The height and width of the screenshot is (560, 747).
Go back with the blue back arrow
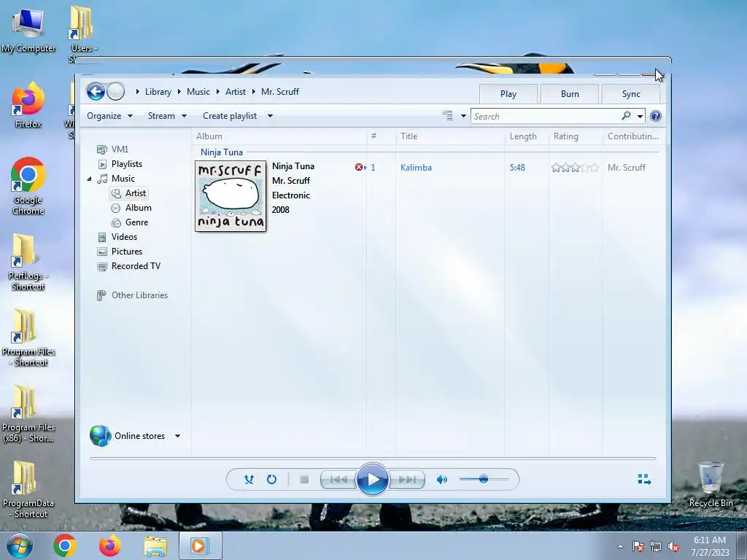(x=96, y=91)
